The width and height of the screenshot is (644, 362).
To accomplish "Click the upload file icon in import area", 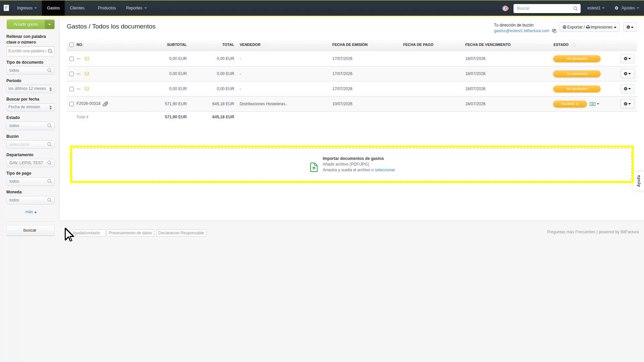I will [x=314, y=167].
